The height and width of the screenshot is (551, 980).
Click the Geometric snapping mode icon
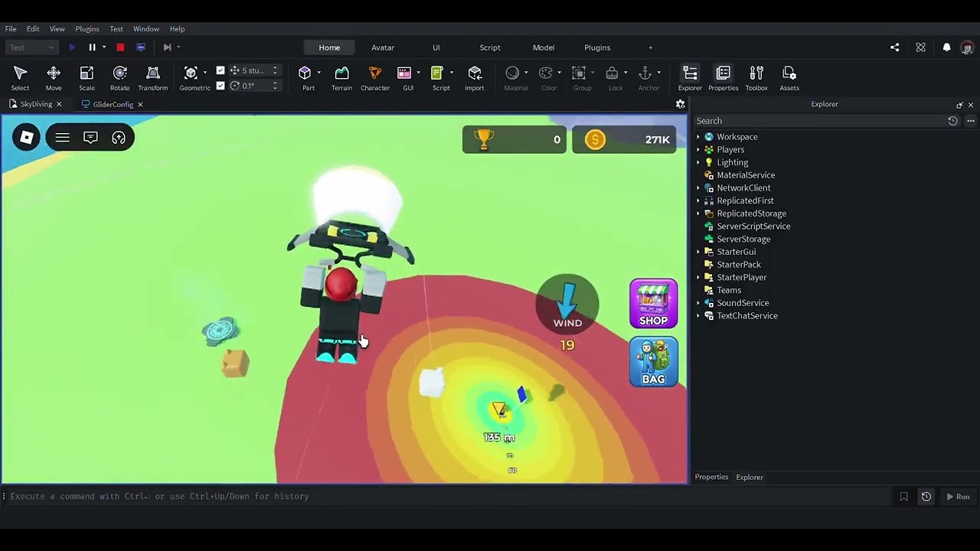191,73
